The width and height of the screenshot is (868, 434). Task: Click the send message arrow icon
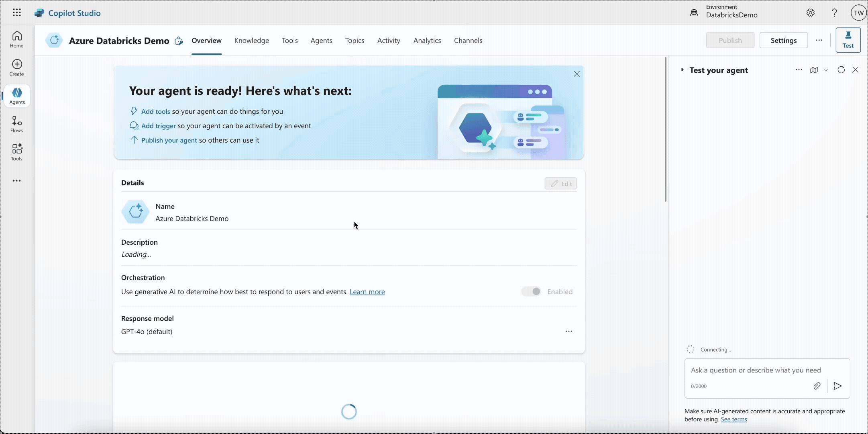pyautogui.click(x=837, y=386)
